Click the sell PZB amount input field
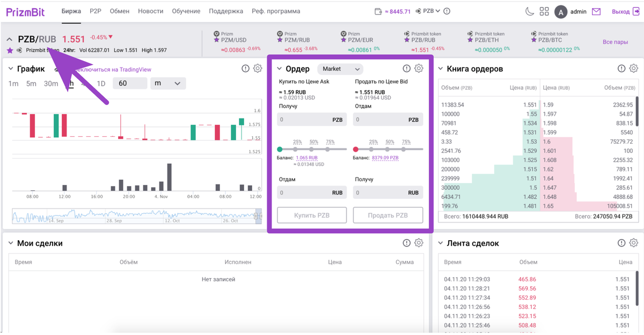The width and height of the screenshot is (644, 335). pos(388,120)
